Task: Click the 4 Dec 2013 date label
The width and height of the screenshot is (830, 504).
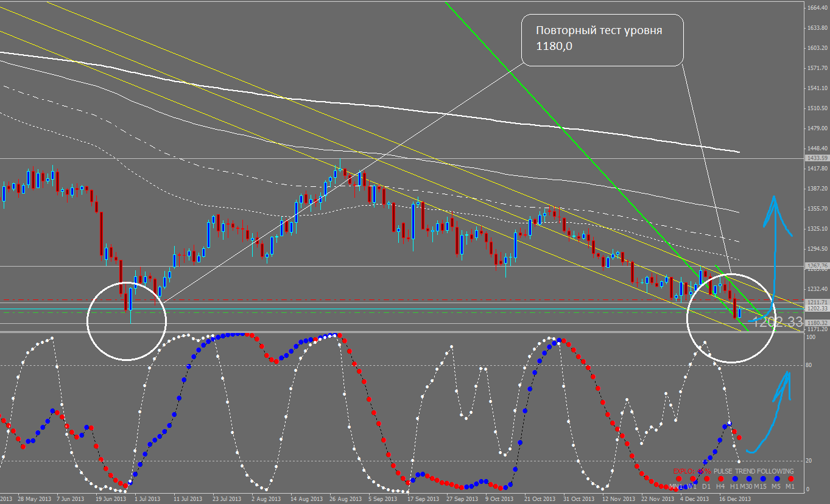Action: click(694, 499)
